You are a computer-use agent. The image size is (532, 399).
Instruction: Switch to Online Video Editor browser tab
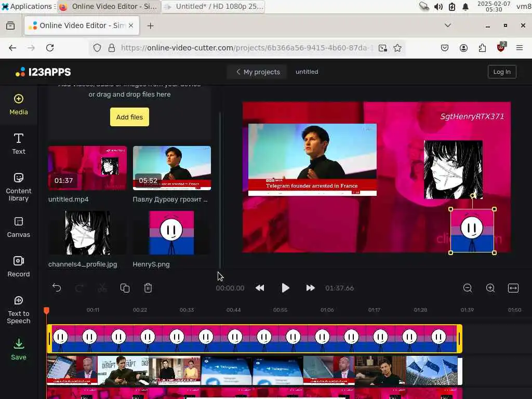pos(82,25)
